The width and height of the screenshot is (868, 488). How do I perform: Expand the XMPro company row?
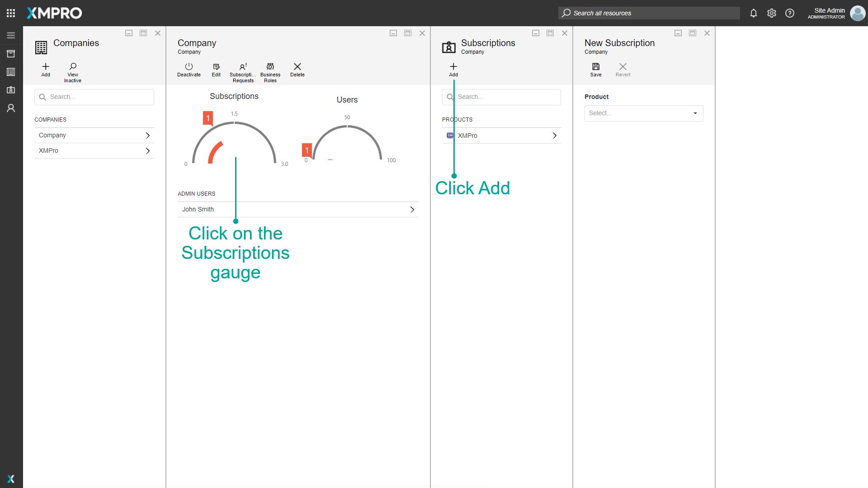pos(94,151)
